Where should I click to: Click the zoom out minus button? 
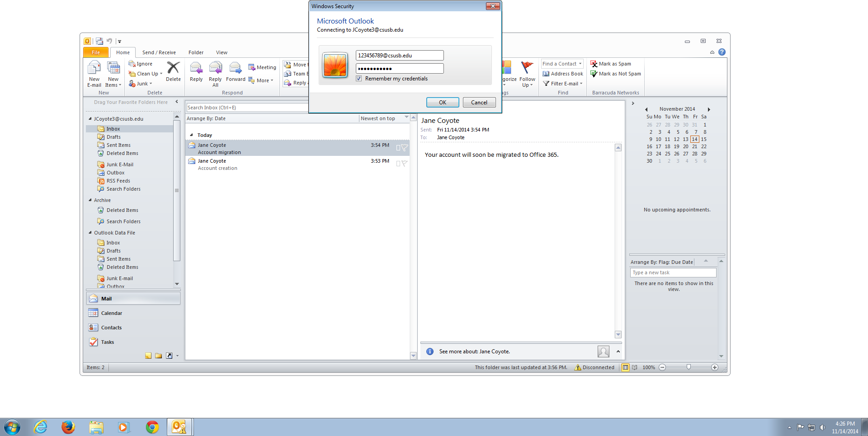[662, 367]
